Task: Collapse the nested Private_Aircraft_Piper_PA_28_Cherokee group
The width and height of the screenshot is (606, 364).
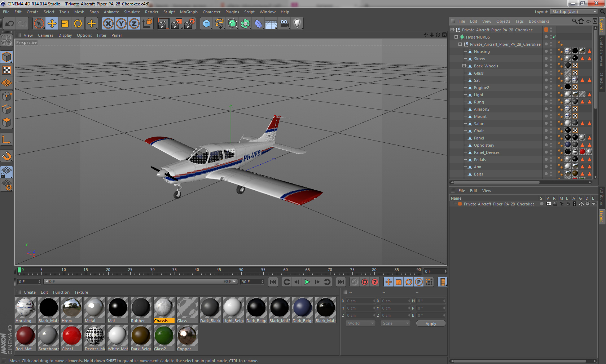Action: point(460,44)
